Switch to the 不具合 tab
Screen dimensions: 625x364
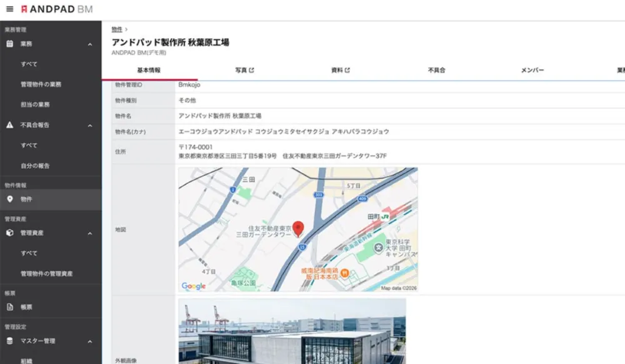click(436, 70)
